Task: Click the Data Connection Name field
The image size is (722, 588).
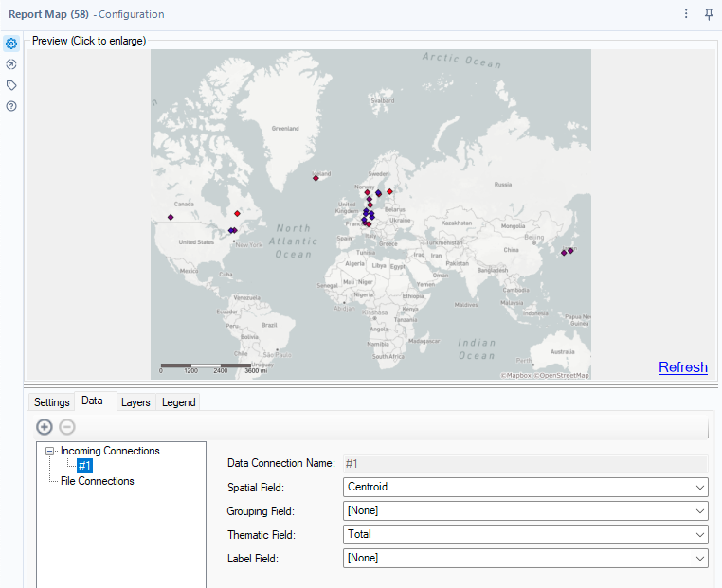Action: [x=525, y=464]
